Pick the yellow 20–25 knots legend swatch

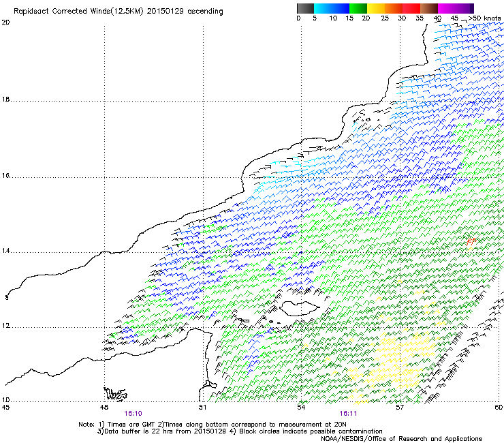(376, 8)
